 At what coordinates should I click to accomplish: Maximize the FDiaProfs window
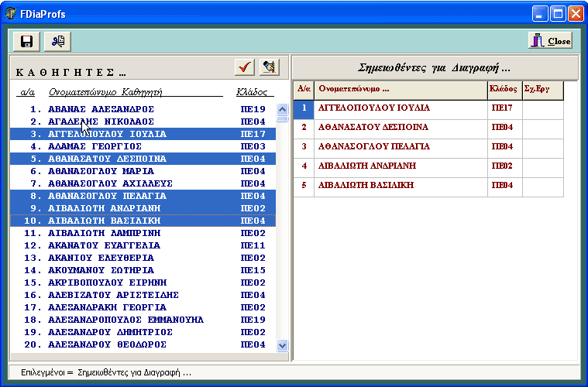pyautogui.click(x=558, y=13)
